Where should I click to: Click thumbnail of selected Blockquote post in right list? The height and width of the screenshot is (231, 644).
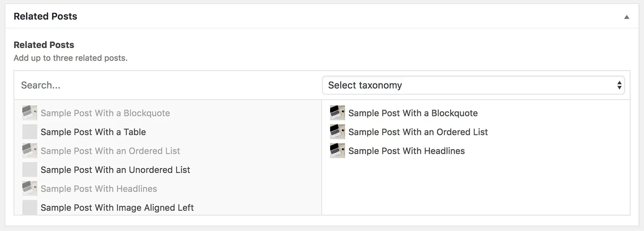[337, 113]
